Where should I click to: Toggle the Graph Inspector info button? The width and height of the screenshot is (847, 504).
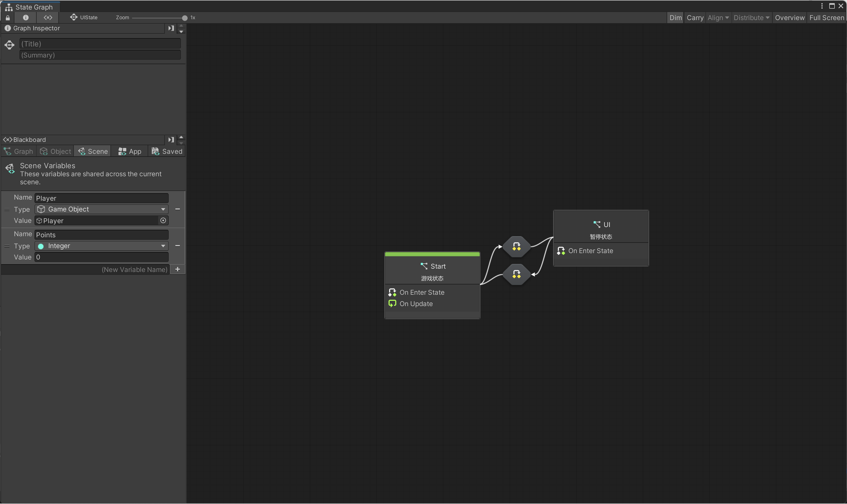26,18
